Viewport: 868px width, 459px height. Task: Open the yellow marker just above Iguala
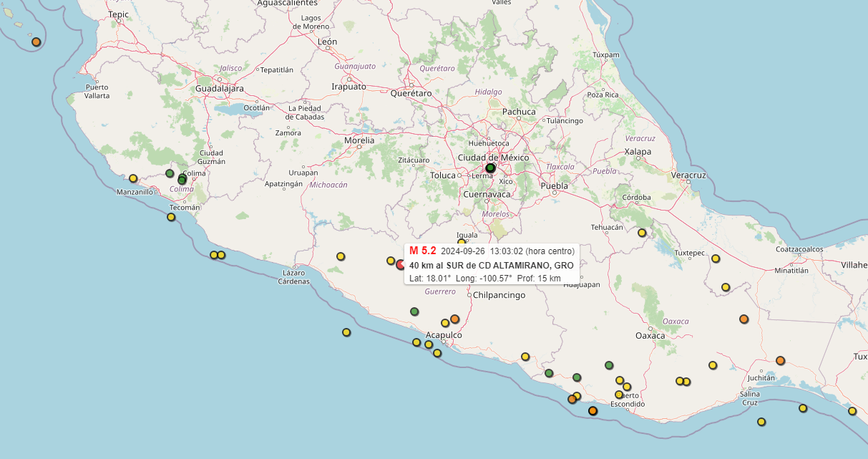tap(462, 242)
